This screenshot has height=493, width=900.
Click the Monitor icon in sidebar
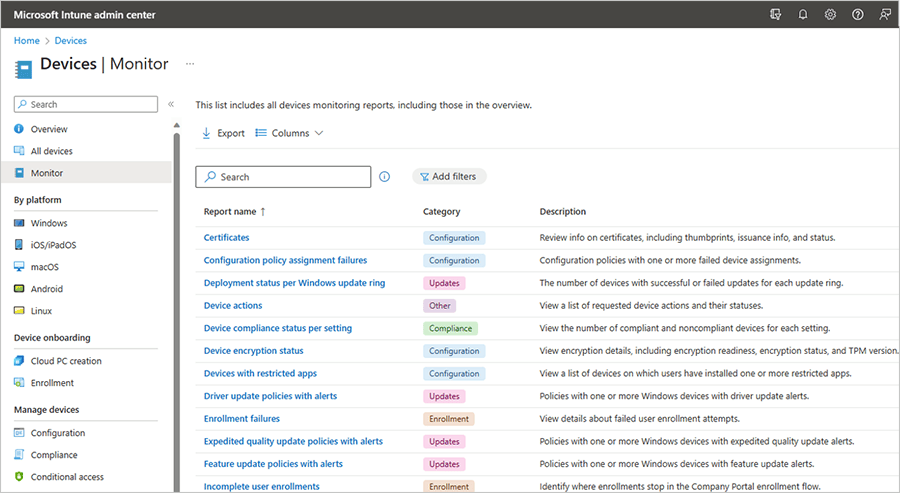(x=19, y=173)
